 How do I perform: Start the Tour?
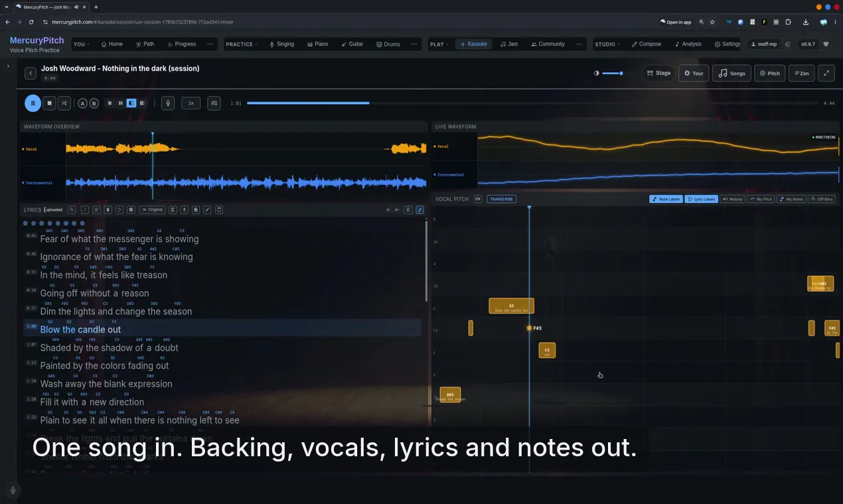[694, 73]
